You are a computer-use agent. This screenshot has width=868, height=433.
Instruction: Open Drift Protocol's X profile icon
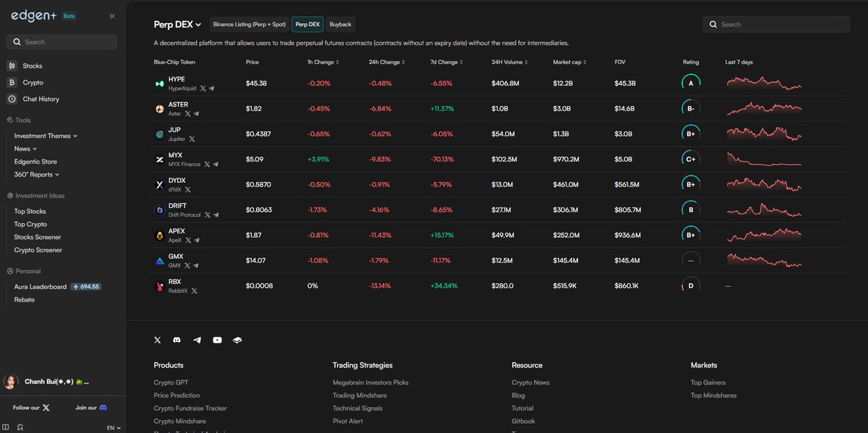pyautogui.click(x=208, y=215)
